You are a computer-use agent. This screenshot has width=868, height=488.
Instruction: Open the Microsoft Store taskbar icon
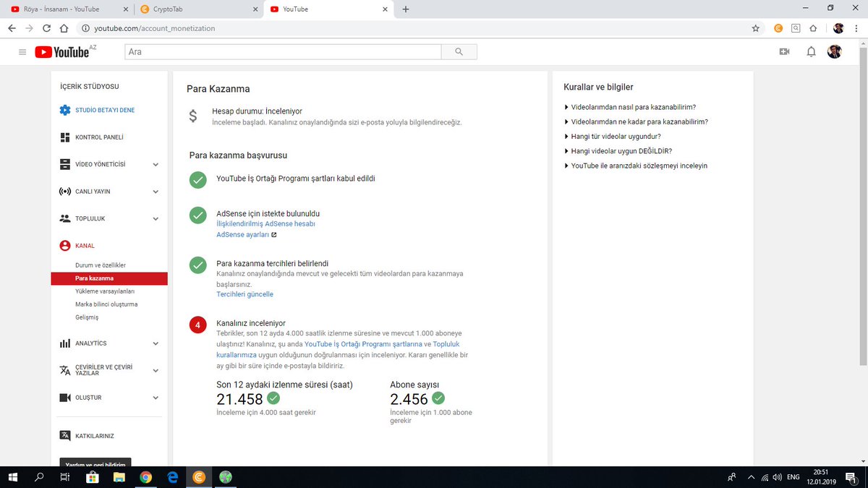[92, 477]
